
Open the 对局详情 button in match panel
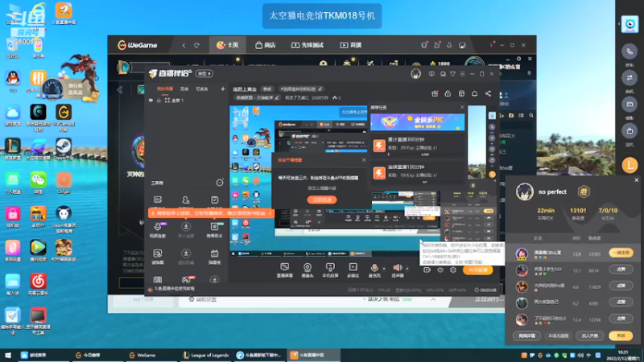[x=526, y=335]
